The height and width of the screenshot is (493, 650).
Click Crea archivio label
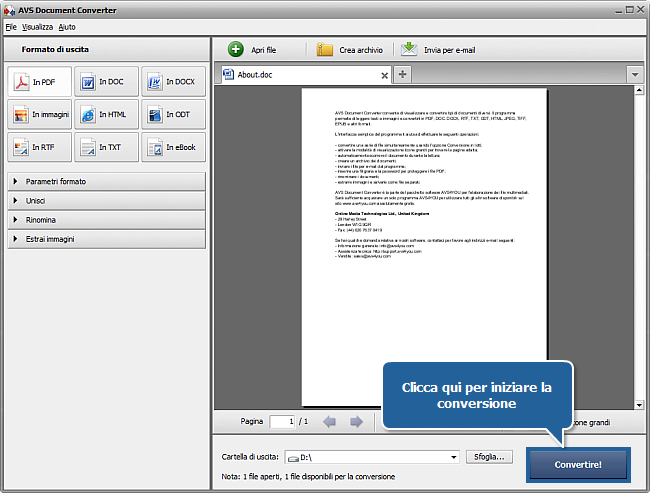pos(361,50)
